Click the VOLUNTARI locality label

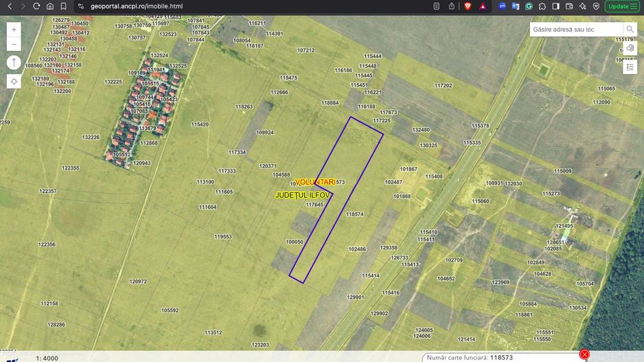pos(315,182)
